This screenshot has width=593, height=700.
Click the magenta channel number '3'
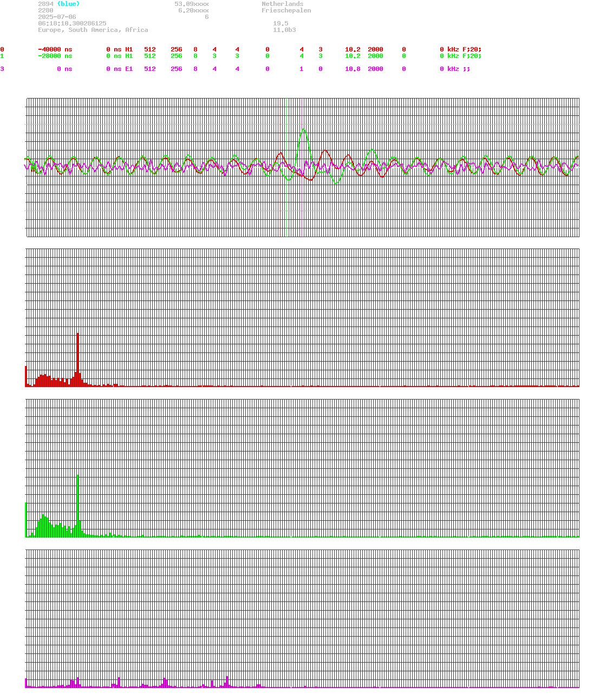2,69
